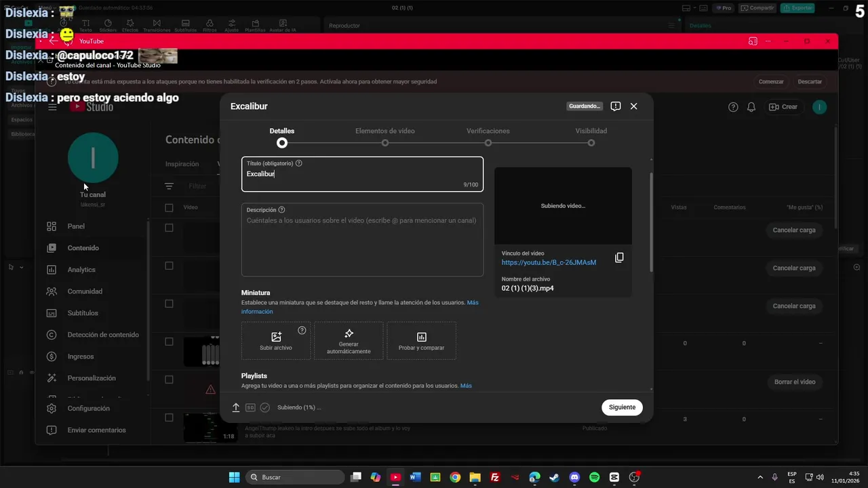The height and width of the screenshot is (488, 868).
Task: Open the https://youtu.be/B_c-26JMAsM link
Action: pos(549,262)
